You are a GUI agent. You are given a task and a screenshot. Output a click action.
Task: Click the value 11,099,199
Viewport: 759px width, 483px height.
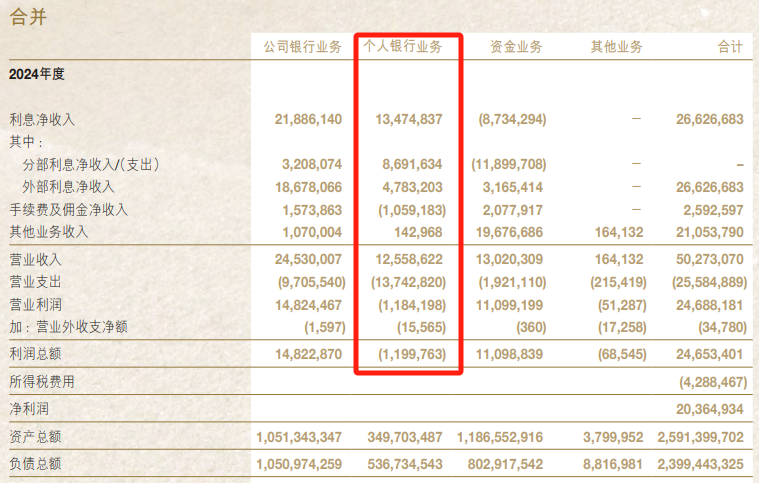[509, 305]
